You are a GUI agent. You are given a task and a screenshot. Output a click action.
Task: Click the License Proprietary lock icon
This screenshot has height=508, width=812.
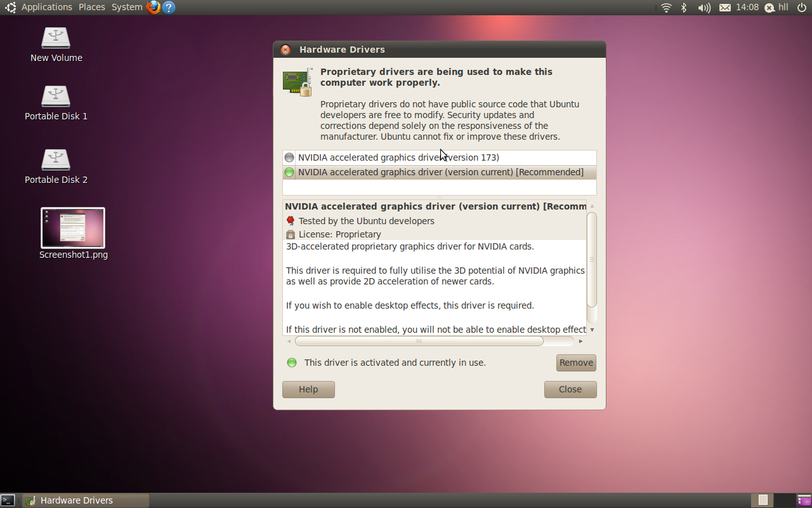[x=291, y=234]
